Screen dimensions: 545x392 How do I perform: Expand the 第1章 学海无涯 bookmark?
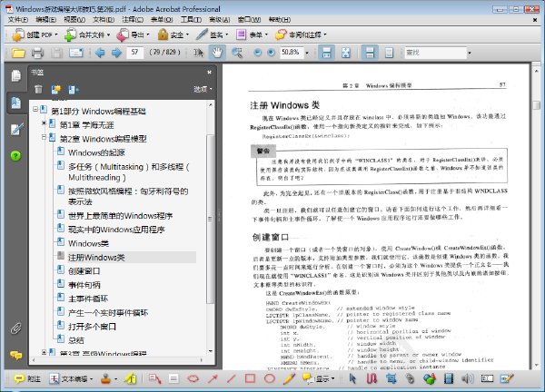[x=44, y=122]
